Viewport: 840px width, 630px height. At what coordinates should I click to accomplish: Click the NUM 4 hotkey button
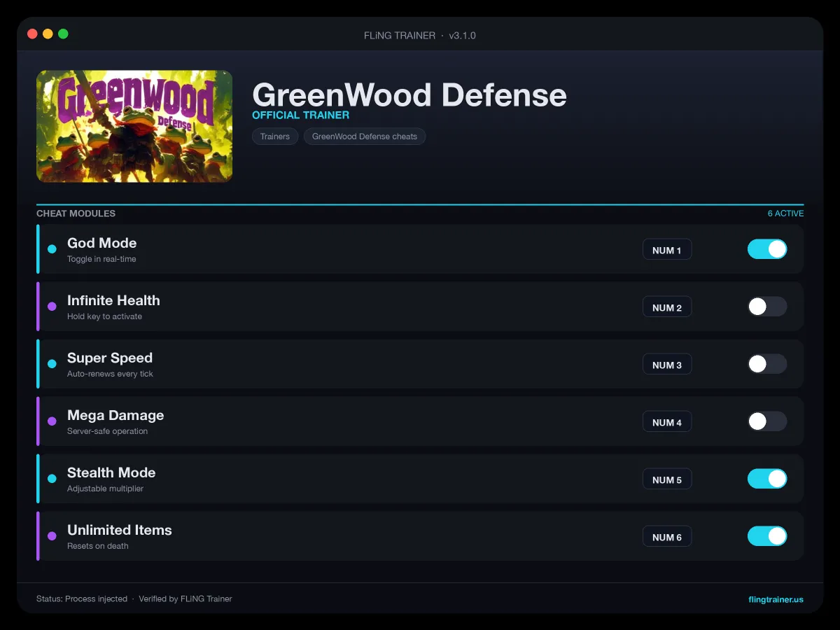pyautogui.click(x=667, y=422)
